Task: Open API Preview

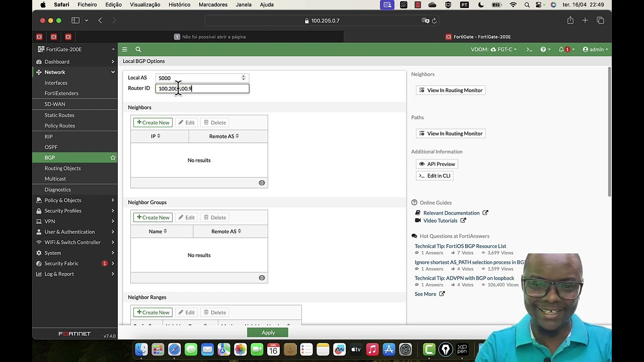Action: click(x=437, y=164)
